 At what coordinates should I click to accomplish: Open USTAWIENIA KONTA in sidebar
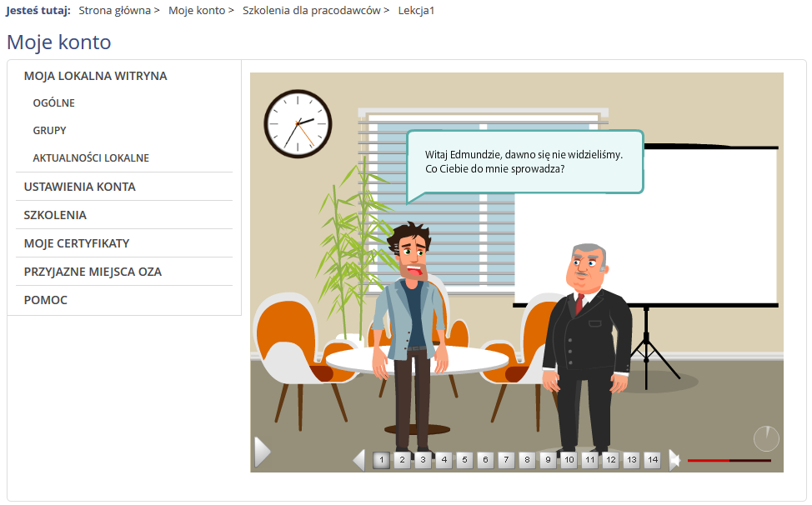80,187
